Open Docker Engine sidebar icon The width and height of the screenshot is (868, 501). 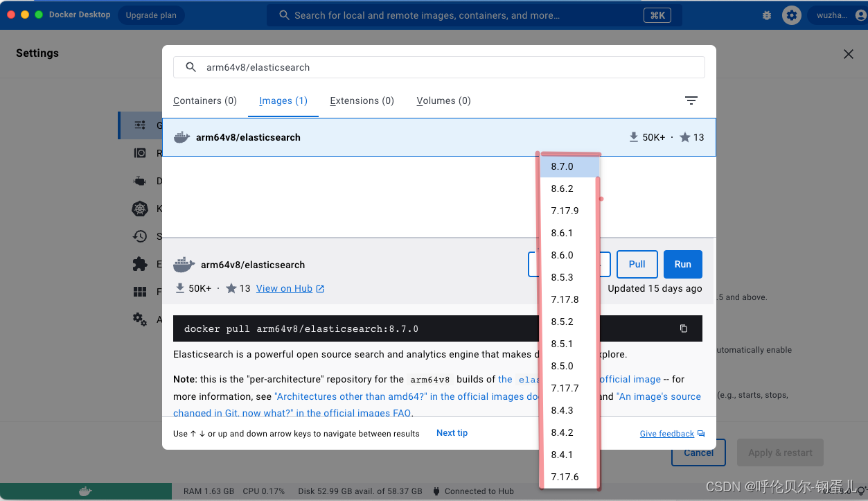140,181
